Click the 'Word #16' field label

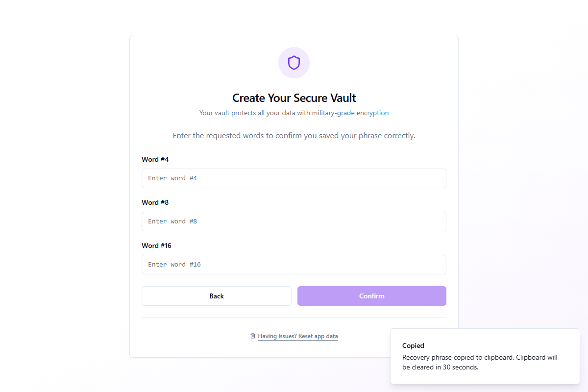pos(157,245)
